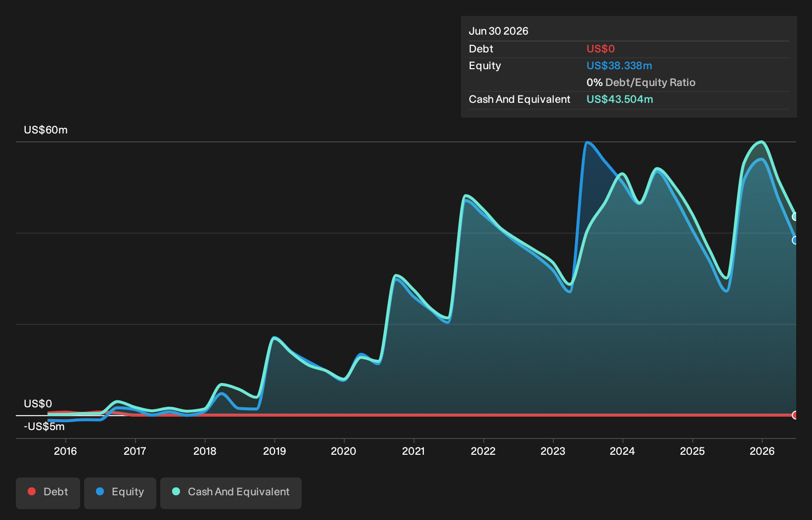Click the 2023 x-axis label

pos(553,451)
